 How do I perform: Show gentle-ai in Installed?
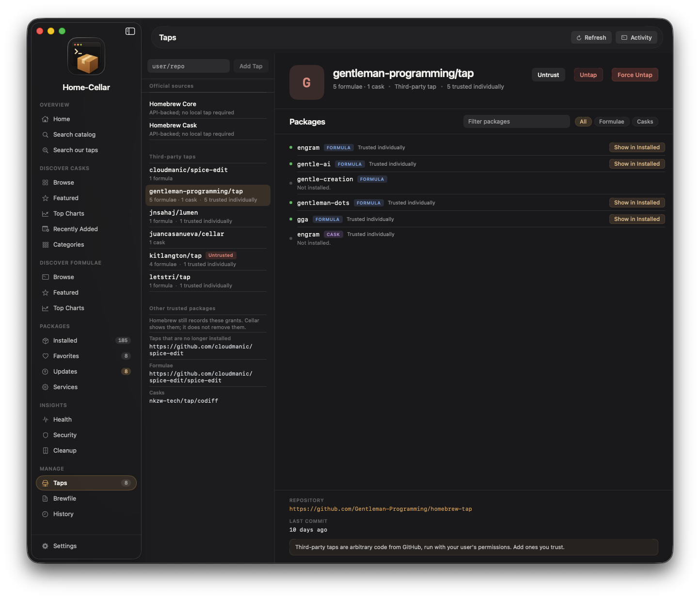(637, 164)
